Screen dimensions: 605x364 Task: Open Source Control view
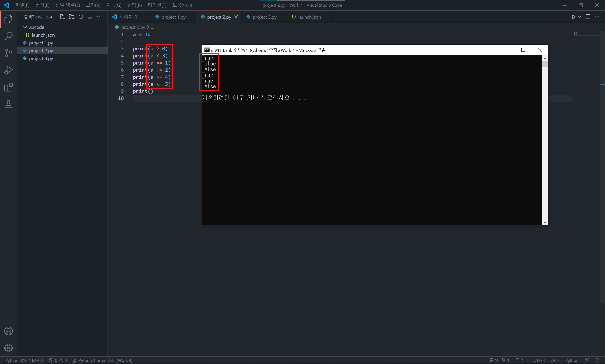8,53
